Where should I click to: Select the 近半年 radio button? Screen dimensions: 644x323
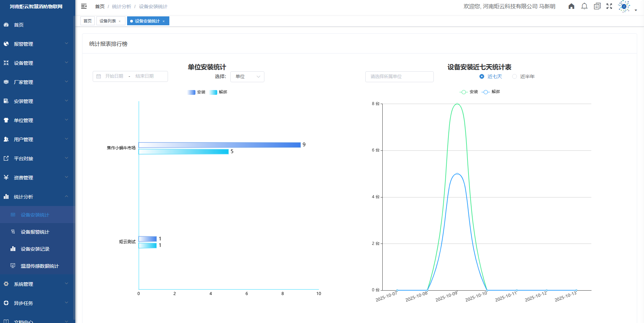[x=515, y=76]
